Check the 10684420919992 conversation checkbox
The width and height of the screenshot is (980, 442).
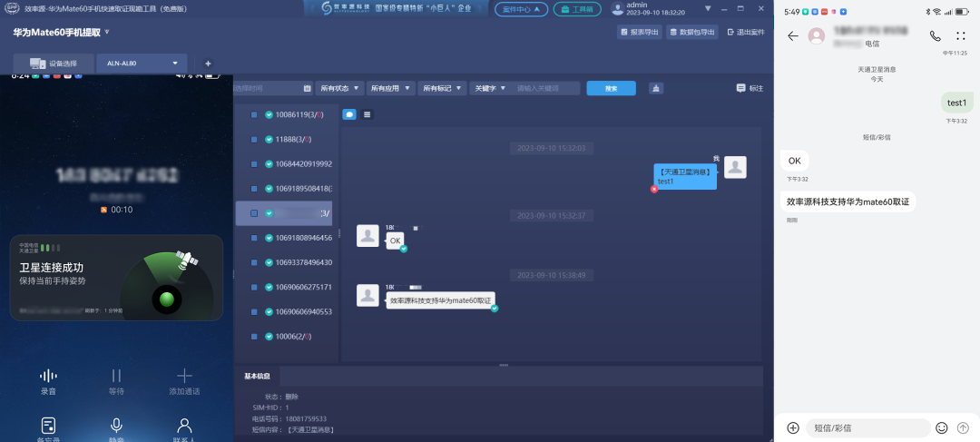(254, 163)
